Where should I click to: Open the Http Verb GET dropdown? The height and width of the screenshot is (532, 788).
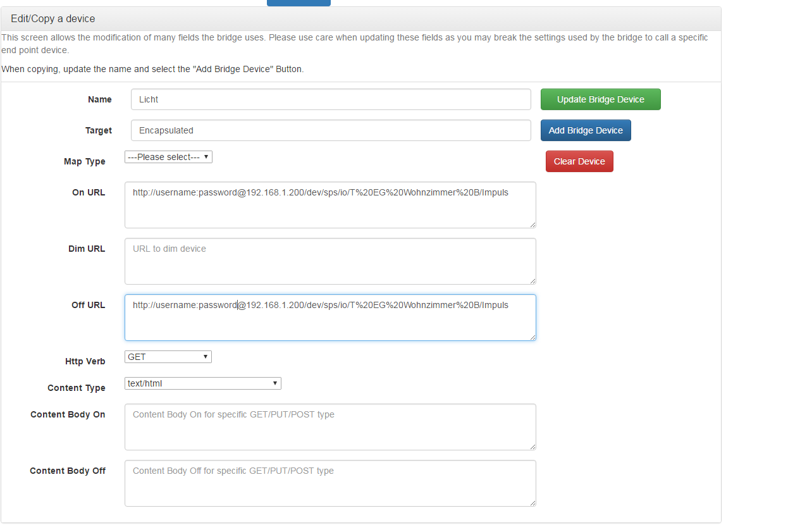[168, 357]
